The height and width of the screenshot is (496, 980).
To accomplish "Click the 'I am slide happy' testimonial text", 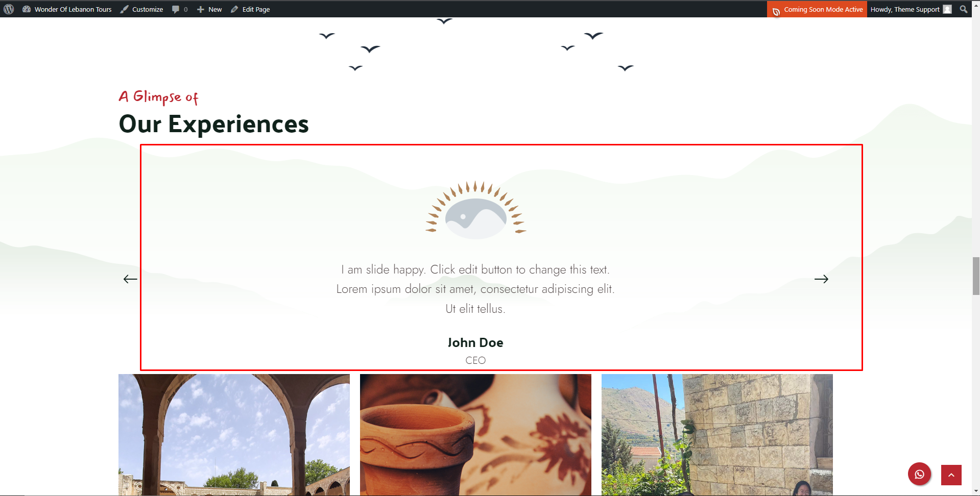I will pyautogui.click(x=475, y=289).
